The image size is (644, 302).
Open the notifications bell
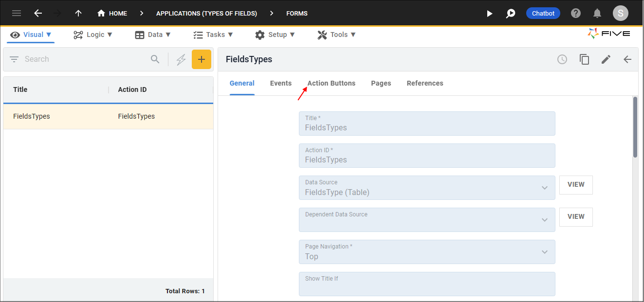pyautogui.click(x=597, y=13)
